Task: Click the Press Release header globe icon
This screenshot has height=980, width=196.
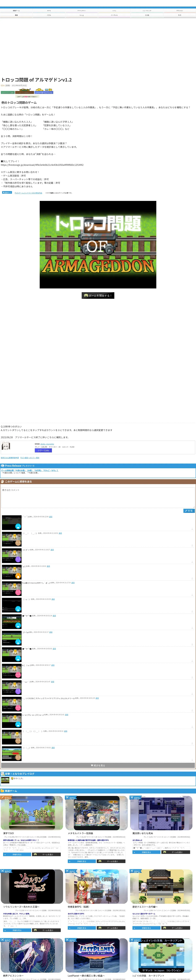Action: click(3, 466)
